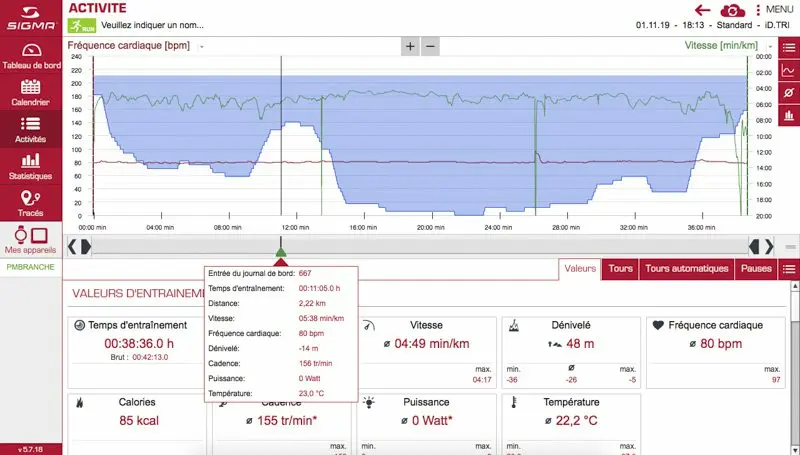Toggle list view at chart top right
Screen dimensions: 800x455
click(x=789, y=47)
